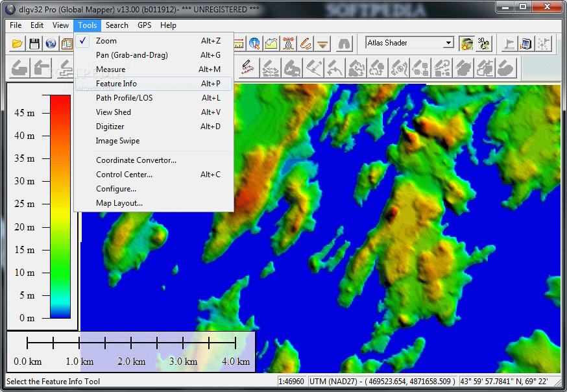Open the View menu
This screenshot has width=567, height=392.
pyautogui.click(x=60, y=25)
